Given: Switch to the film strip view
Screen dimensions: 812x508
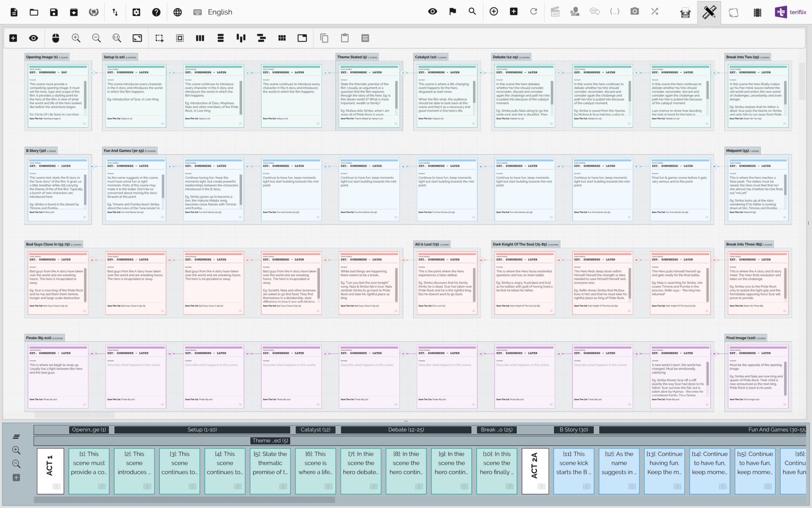Looking at the screenshot, I should [757, 12].
